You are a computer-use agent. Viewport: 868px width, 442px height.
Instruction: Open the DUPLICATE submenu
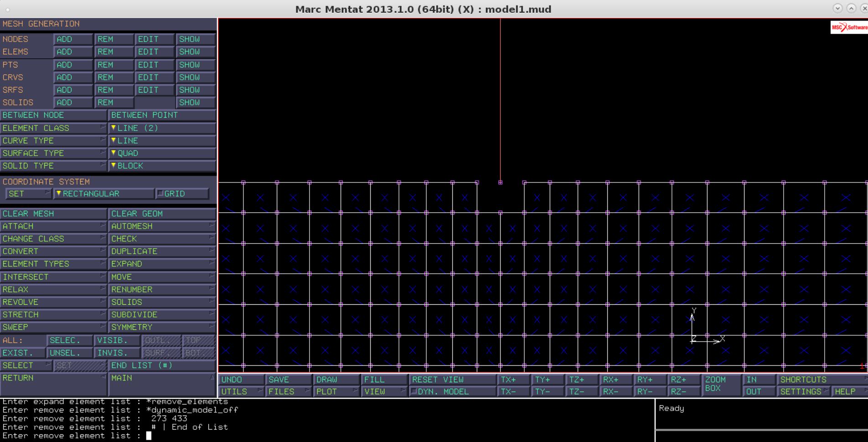(x=162, y=251)
